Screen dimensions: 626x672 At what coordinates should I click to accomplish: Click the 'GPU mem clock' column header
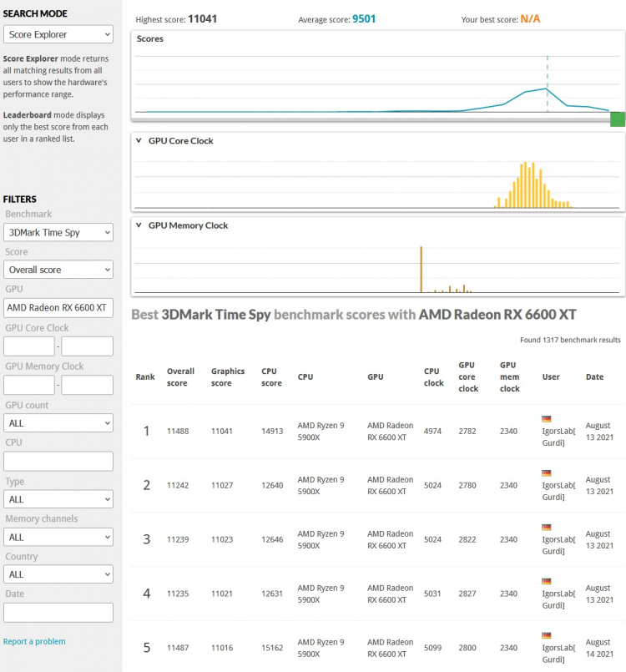coord(509,376)
